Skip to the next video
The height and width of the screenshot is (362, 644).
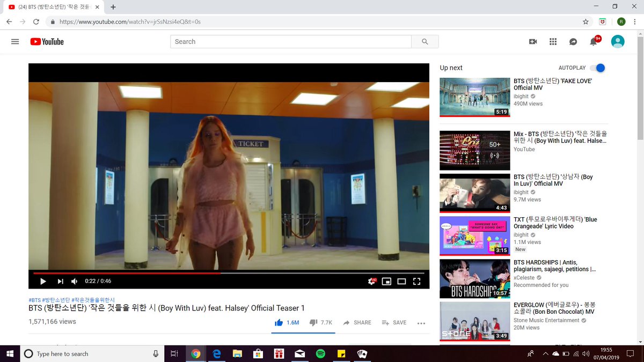coord(60,281)
